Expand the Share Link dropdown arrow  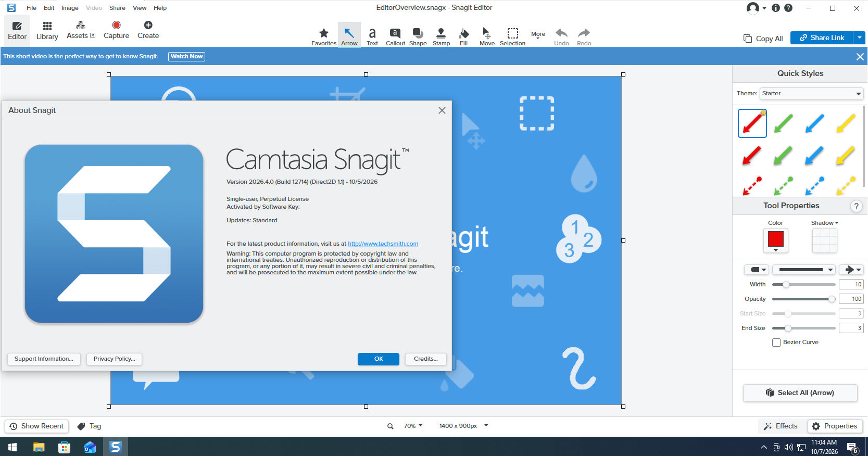click(x=859, y=37)
